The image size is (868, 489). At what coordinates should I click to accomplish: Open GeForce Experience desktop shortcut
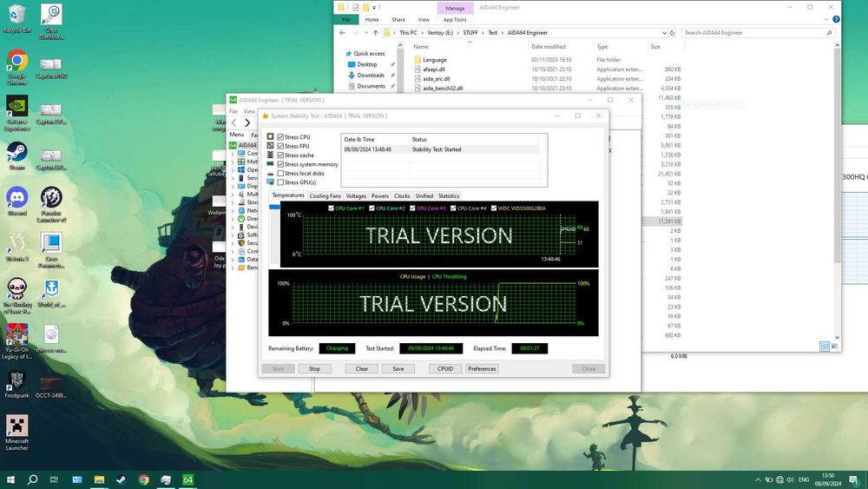point(16,113)
